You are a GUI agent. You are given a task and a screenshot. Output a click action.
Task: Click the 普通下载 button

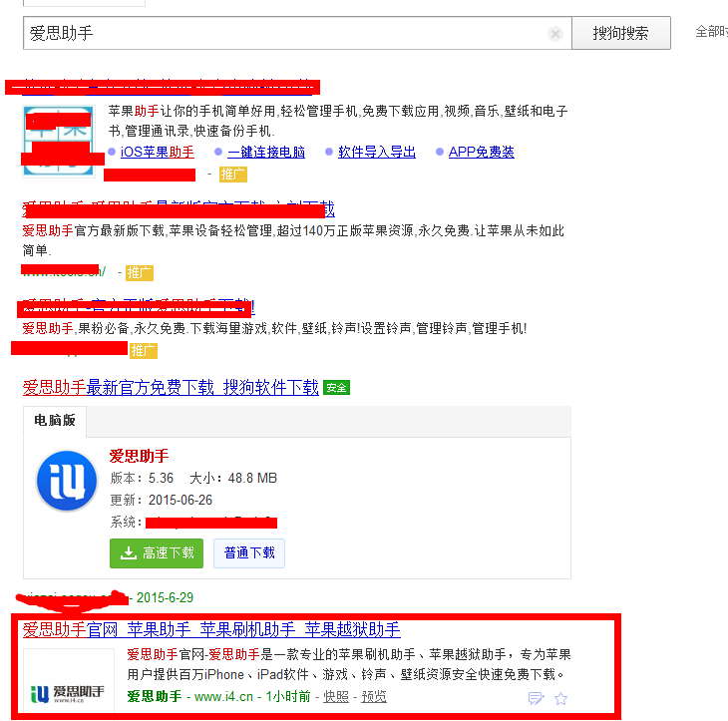(x=249, y=553)
